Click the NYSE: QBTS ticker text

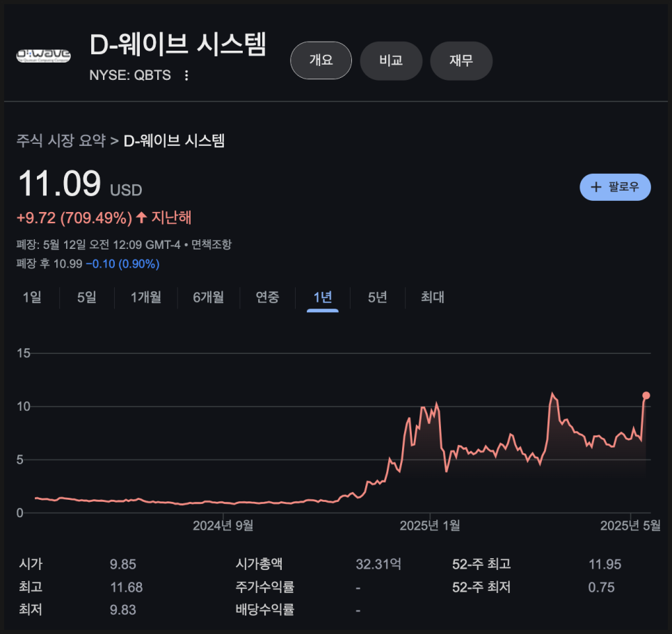[x=130, y=75]
